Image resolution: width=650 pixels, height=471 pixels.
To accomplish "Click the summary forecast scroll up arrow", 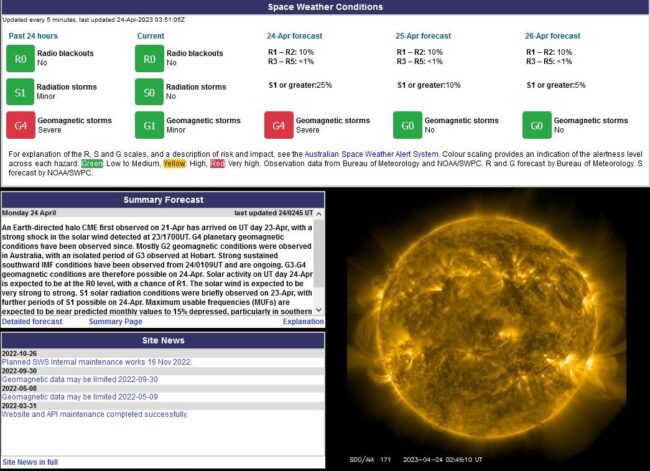I will tap(319, 214).
